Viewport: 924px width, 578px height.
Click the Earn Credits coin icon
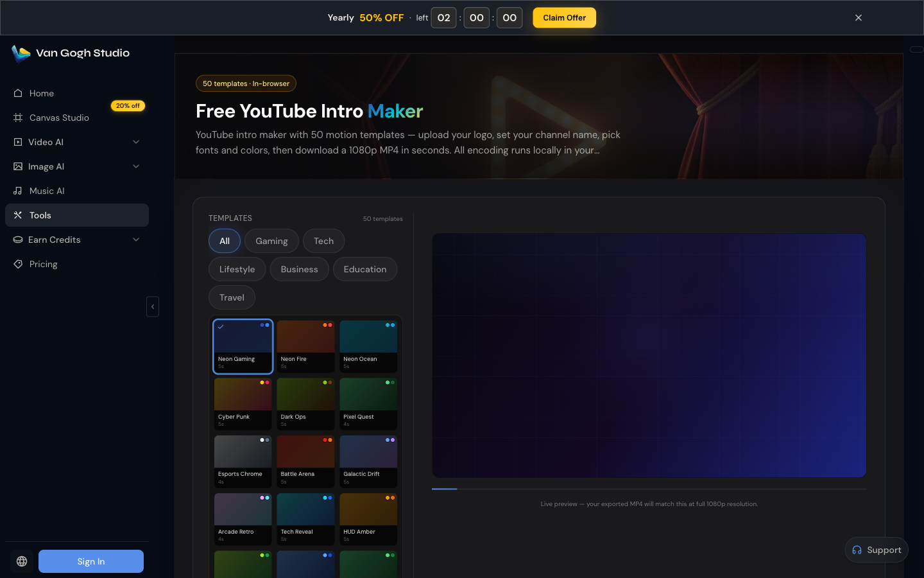[x=18, y=240]
